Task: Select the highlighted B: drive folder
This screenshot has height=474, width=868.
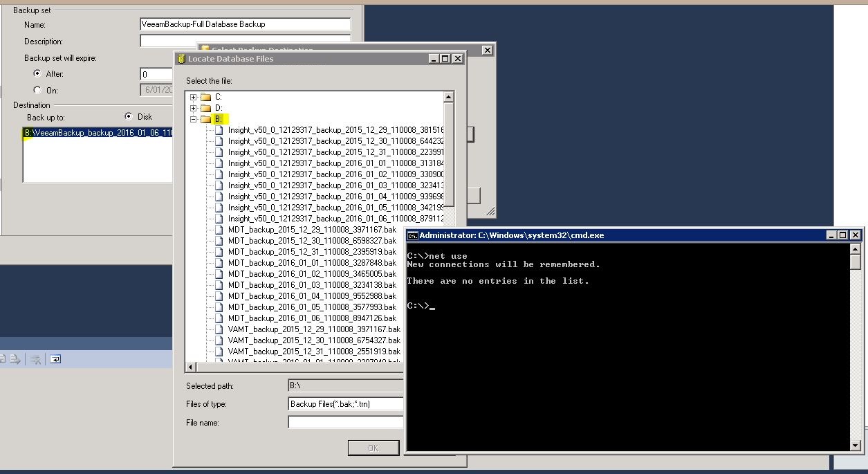Action: (218, 119)
